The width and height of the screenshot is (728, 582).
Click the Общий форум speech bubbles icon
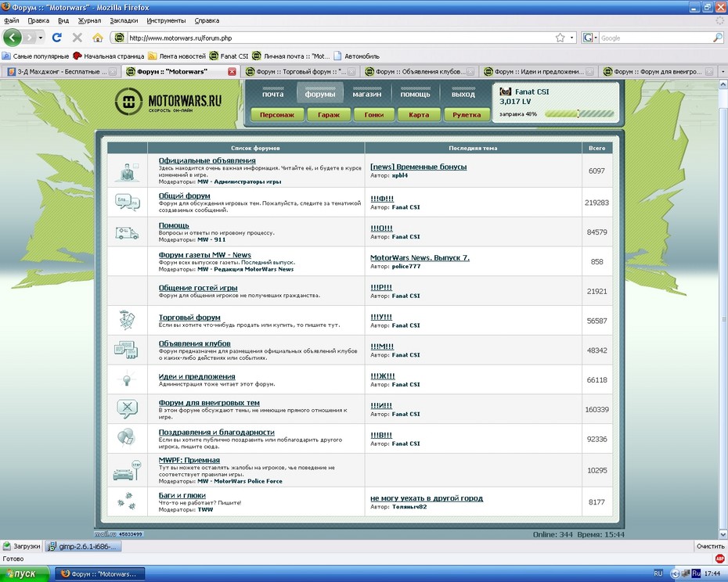click(128, 203)
